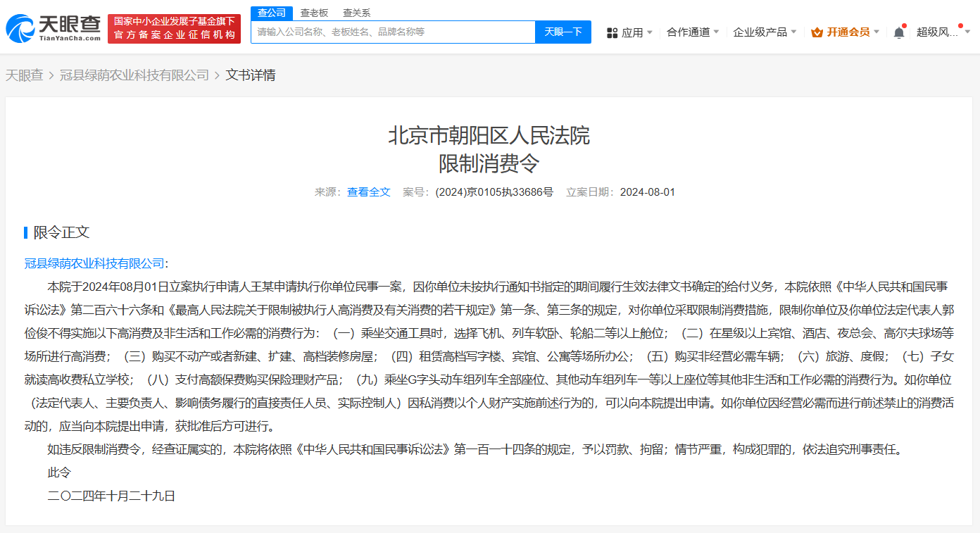Viewport: 980px width, 533px height.
Task: Focus the company name search field
Action: (x=394, y=32)
